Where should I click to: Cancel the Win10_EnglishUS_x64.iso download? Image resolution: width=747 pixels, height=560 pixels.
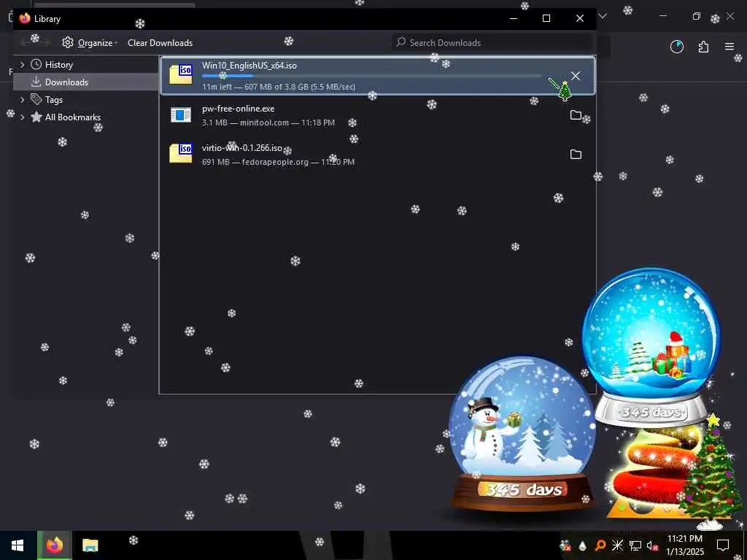[x=576, y=76]
